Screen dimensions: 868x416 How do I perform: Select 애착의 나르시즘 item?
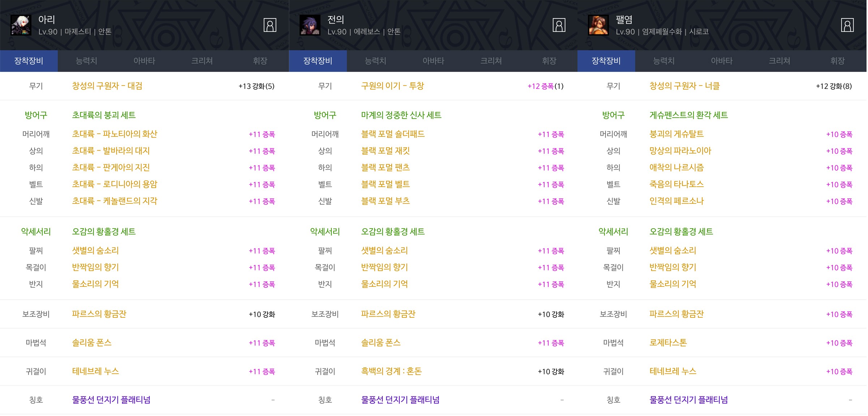coord(676,168)
